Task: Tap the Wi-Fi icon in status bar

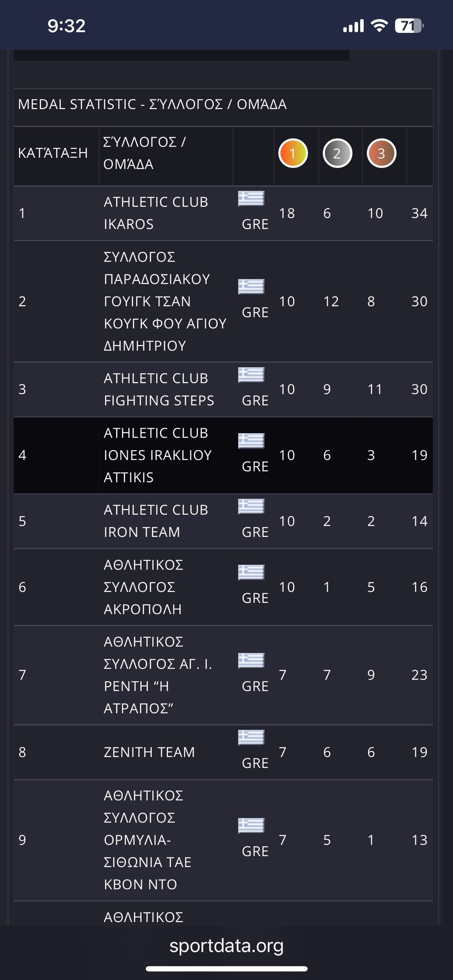Action: coord(379,26)
